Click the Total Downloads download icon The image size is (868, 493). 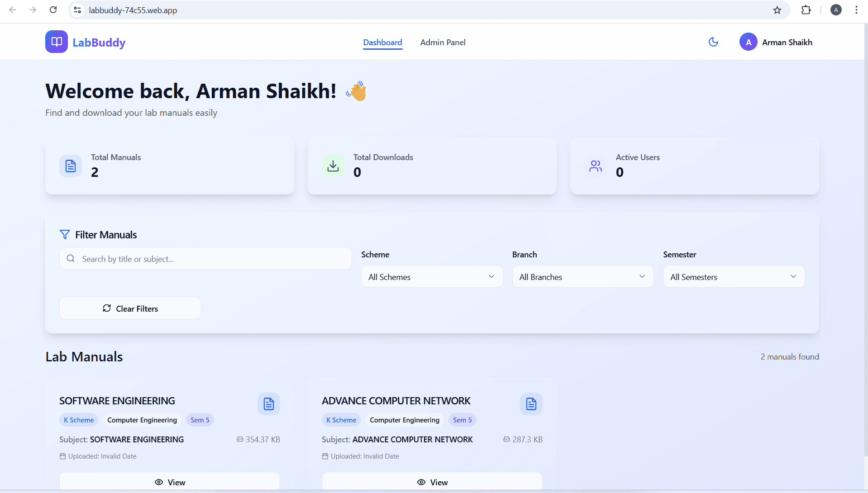click(333, 166)
